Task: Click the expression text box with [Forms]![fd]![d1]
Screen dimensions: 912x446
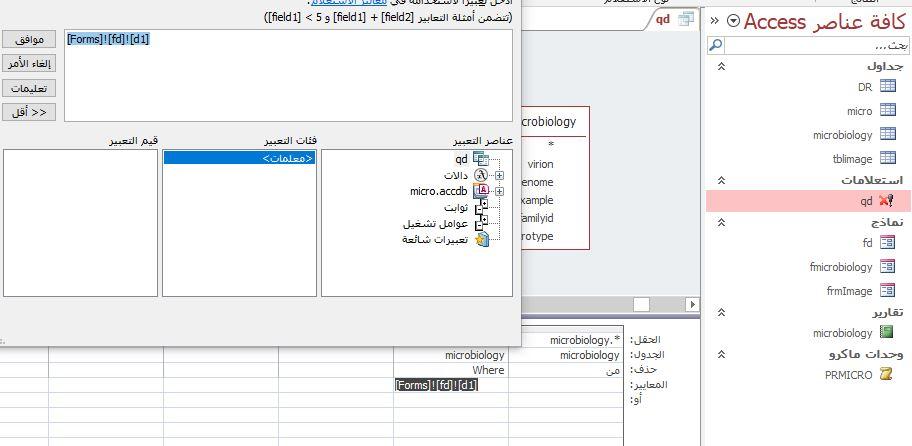Action: pyautogui.click(x=288, y=76)
